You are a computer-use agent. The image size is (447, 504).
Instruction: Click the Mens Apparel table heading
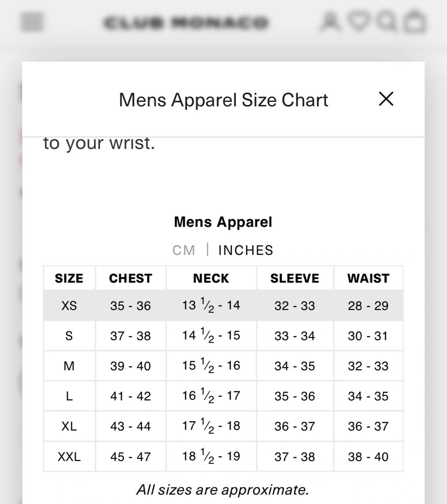(x=223, y=222)
